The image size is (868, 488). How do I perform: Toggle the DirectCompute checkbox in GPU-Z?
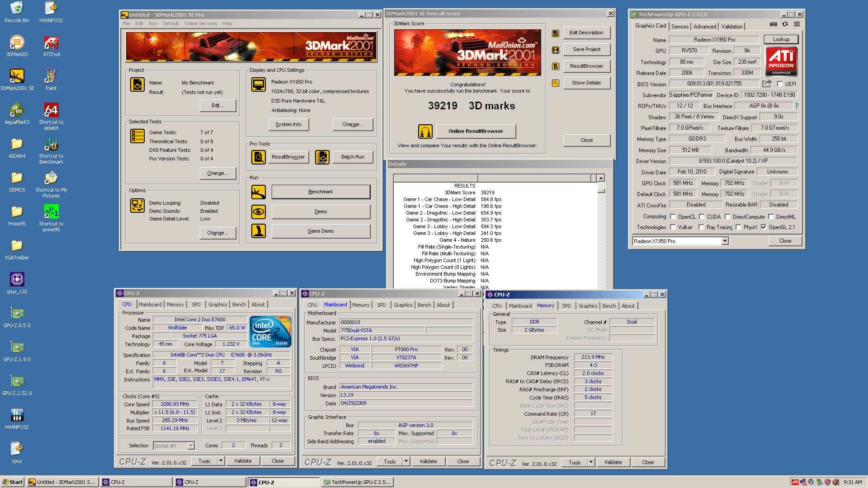point(727,216)
